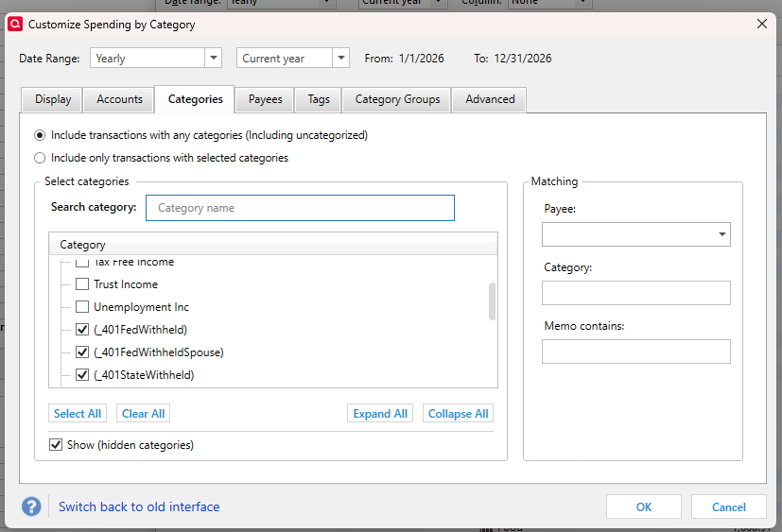Click 'Switch back to old interface' link
This screenshot has width=782, height=532.
point(139,507)
